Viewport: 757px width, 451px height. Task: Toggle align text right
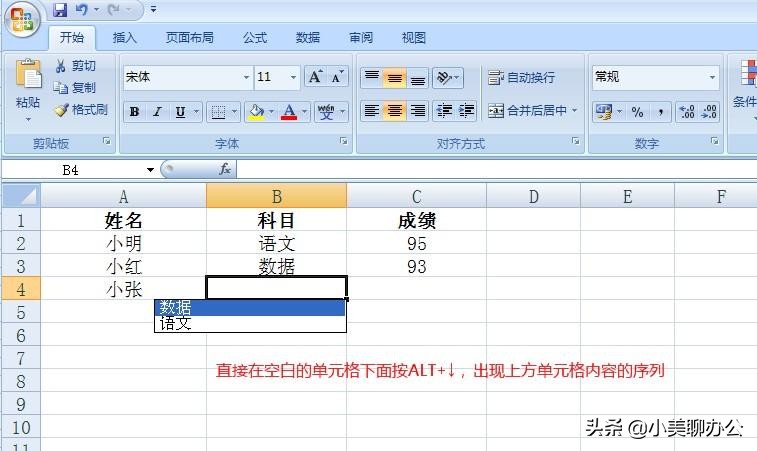[x=417, y=111]
